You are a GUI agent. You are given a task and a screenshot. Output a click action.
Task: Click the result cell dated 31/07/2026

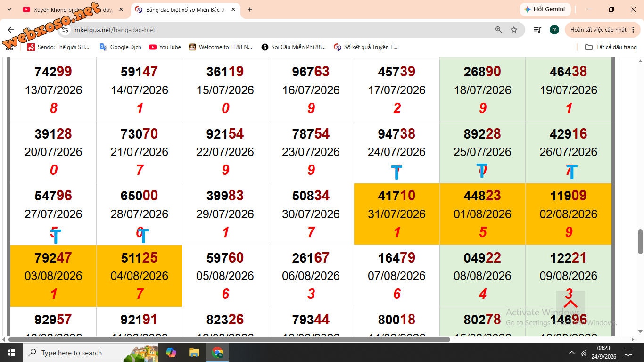pos(396,214)
